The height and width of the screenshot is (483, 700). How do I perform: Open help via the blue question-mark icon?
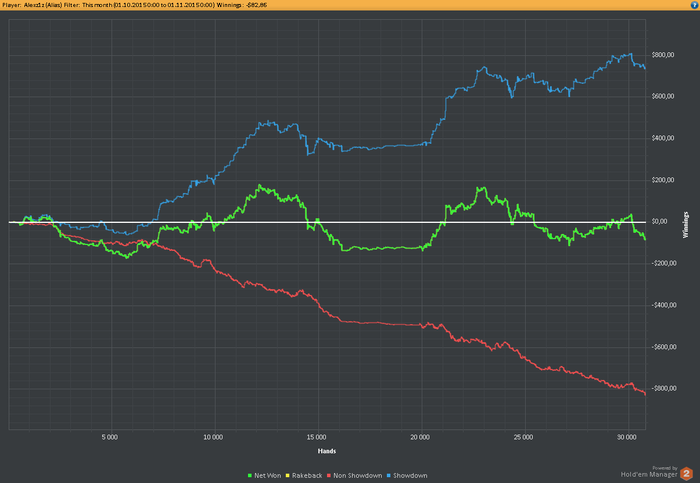[x=695, y=5]
